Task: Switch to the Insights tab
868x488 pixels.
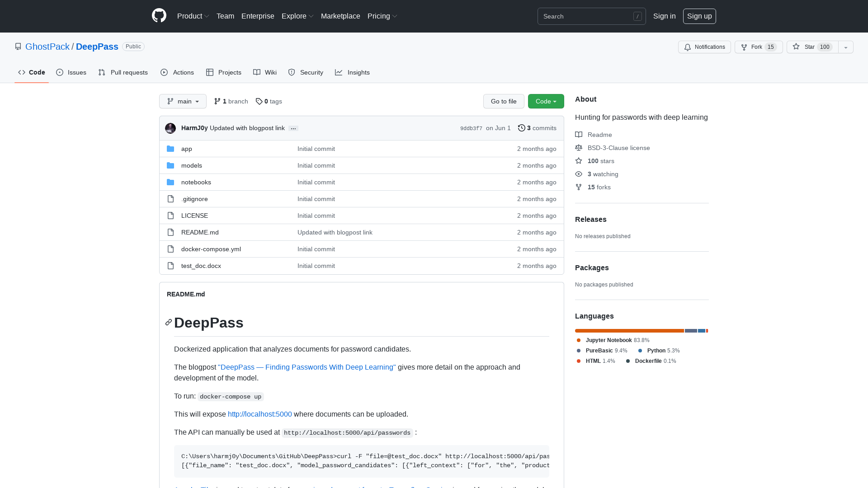Action: pos(353,72)
